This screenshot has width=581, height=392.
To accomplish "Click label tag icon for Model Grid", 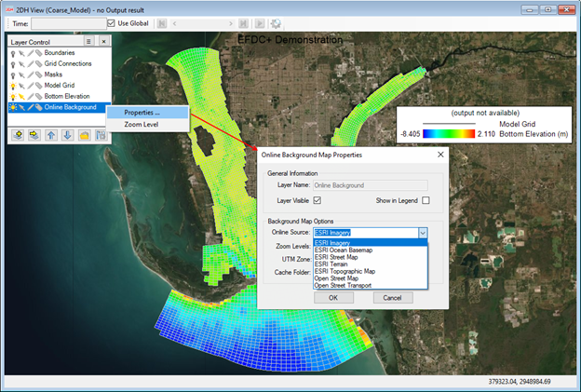I will [38, 86].
